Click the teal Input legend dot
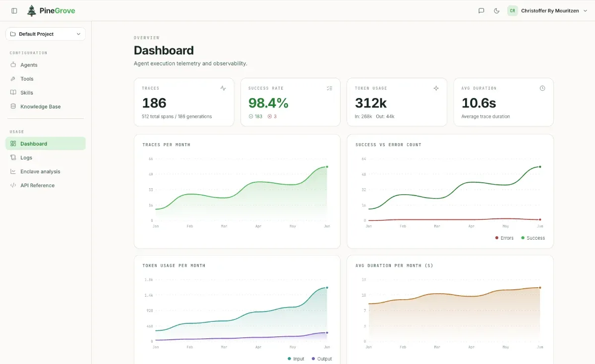Screen dimensions: 595x364 pyautogui.click(x=289, y=359)
